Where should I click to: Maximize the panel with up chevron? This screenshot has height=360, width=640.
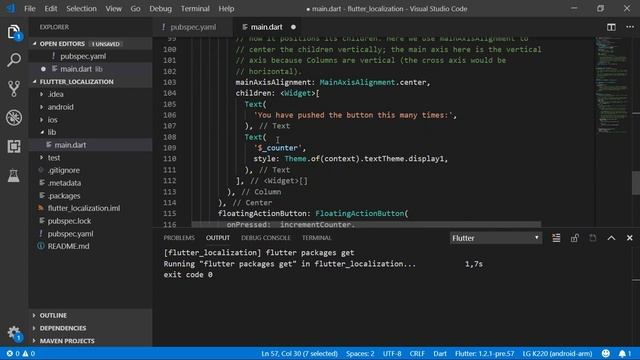click(611, 238)
